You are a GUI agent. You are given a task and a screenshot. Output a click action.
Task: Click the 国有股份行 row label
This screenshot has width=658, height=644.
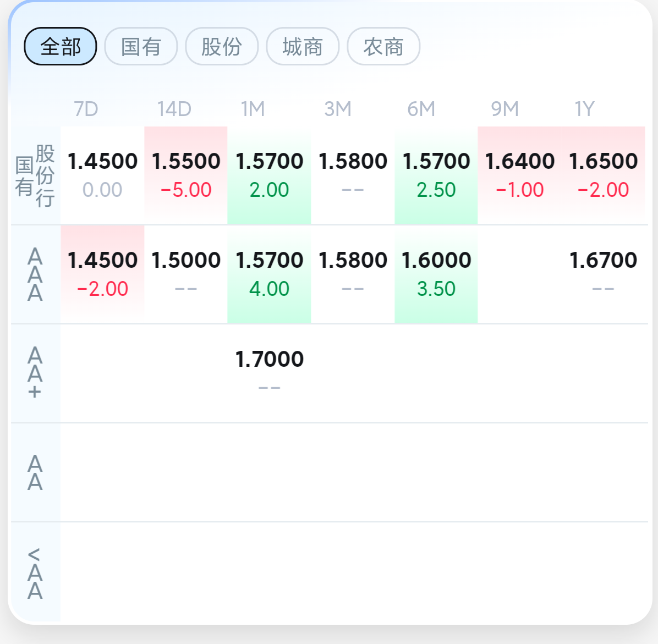(35, 175)
